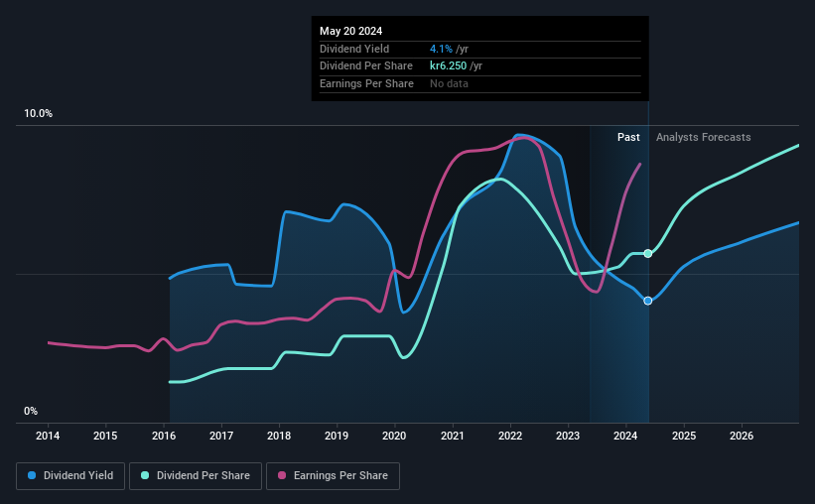
Task: Toggle the Dividend Per Share legend button
Action: 196,476
